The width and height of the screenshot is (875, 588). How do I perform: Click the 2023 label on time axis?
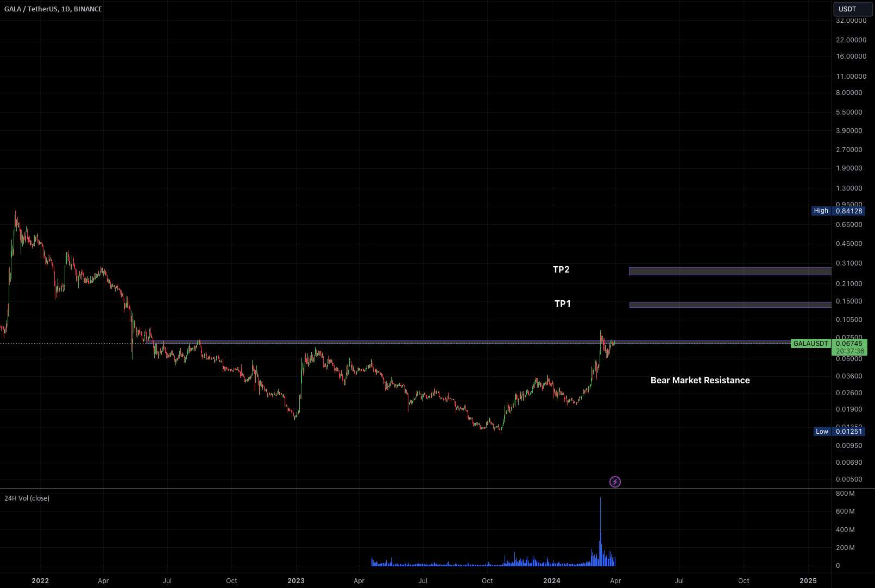(296, 580)
